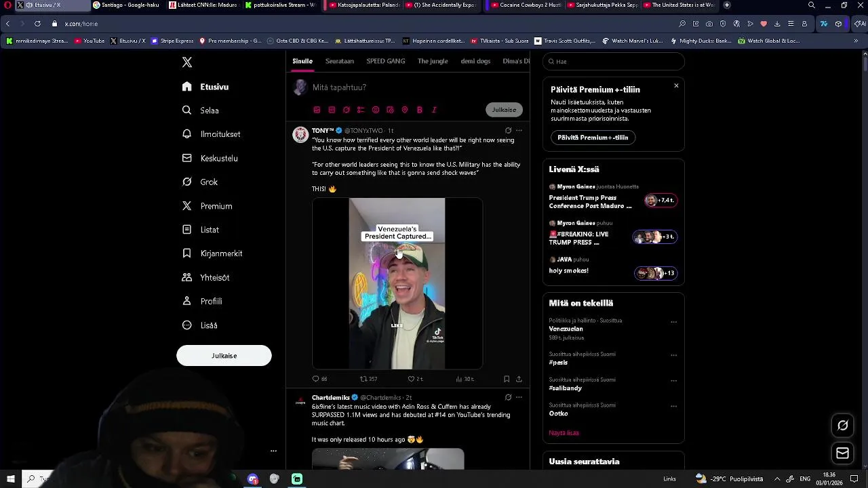
Task: Click the Hae search field
Action: tap(614, 61)
